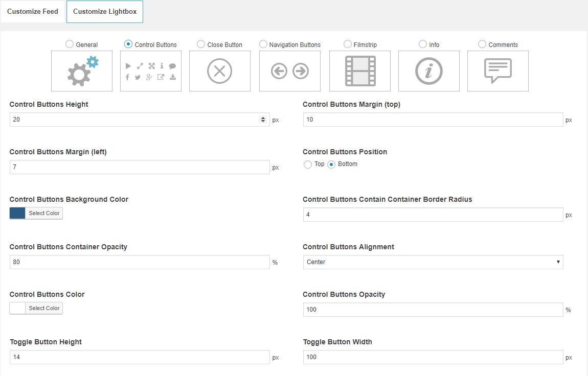Click the Close Button X circle icon
The width and height of the screenshot is (588, 376).
[x=220, y=71]
